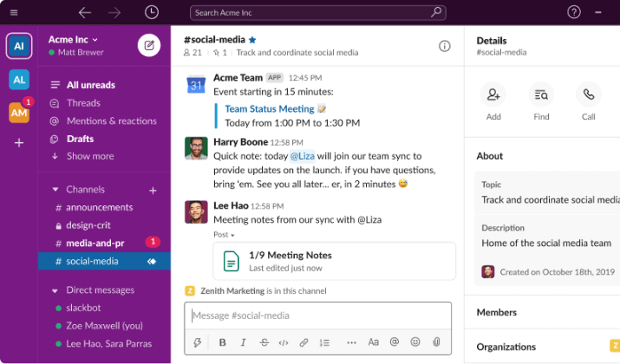Image resolution: width=620 pixels, height=364 pixels.
Task: Click the magnifier icon in search bar
Action: (x=436, y=12)
